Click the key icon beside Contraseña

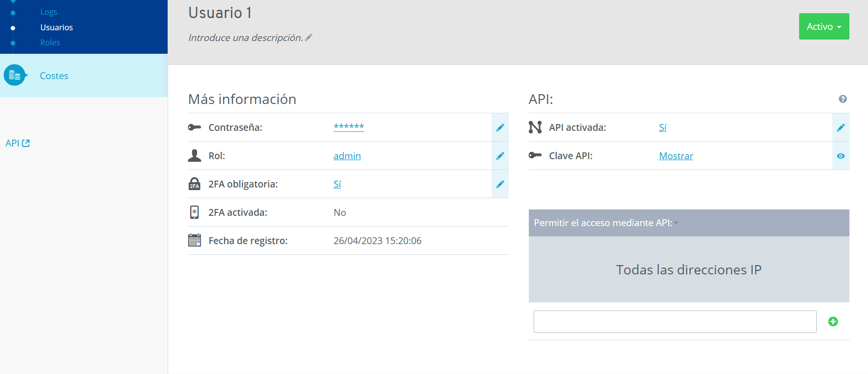pyautogui.click(x=195, y=127)
